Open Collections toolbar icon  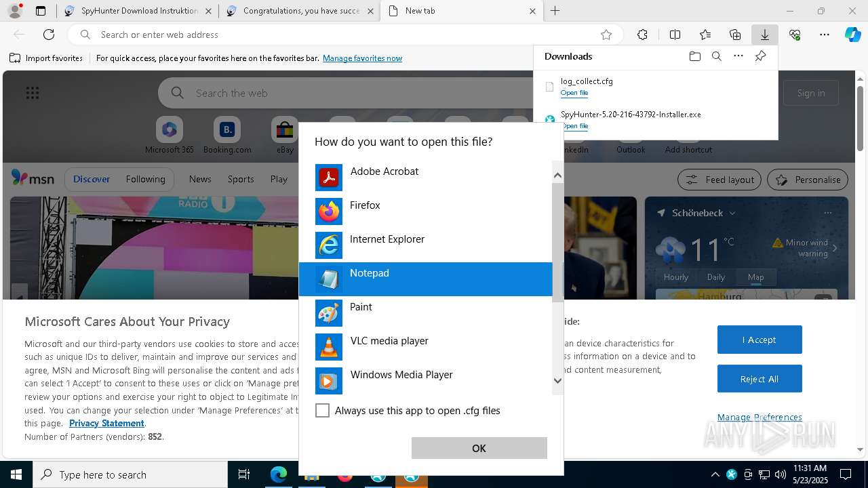(735, 35)
